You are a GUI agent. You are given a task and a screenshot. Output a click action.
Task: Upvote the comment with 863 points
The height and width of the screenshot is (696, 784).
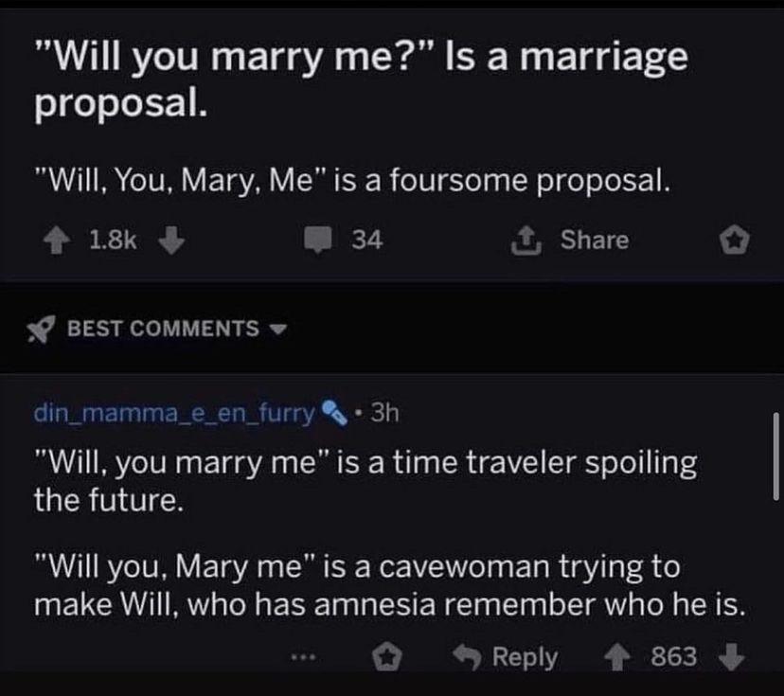[x=617, y=656]
